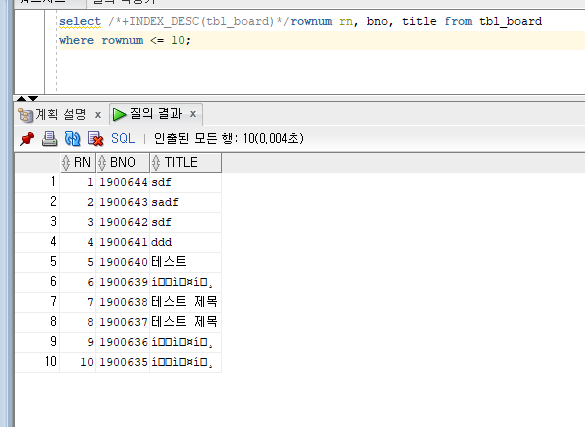
Task: Close the 질의 결과 tab
Action: tap(193, 114)
